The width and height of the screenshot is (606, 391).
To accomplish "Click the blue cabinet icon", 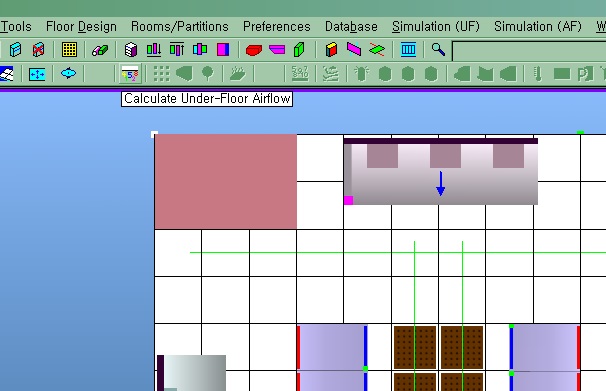I will click(15, 49).
